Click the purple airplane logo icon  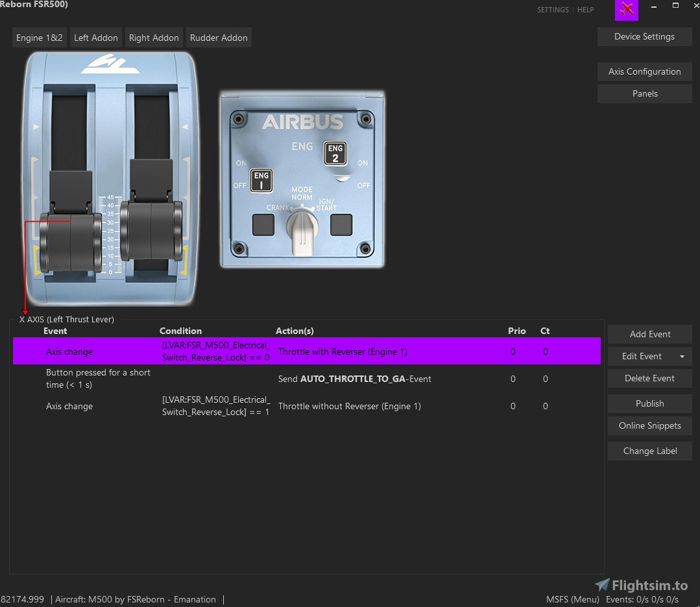point(626,9)
